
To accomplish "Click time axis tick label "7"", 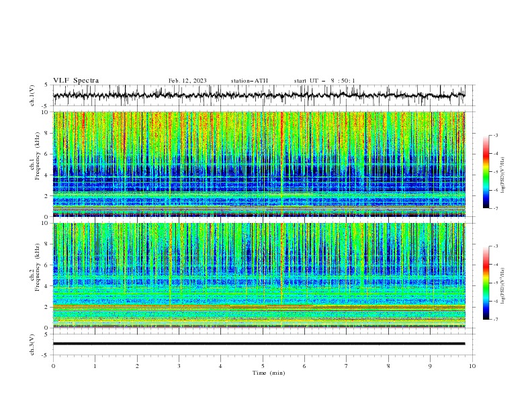I will point(347,366).
